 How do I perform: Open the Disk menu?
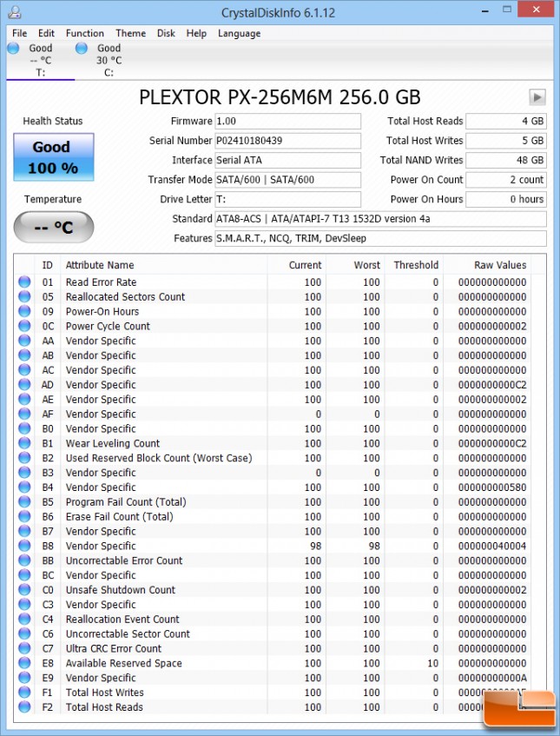tap(166, 33)
